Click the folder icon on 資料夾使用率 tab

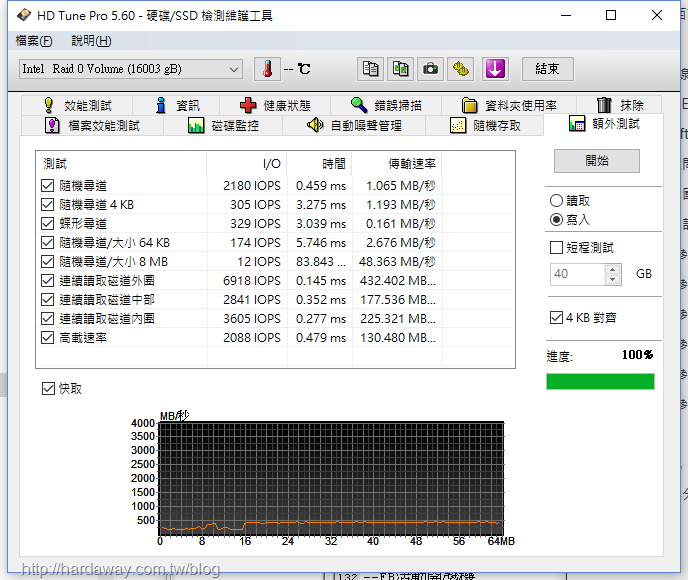[469, 105]
